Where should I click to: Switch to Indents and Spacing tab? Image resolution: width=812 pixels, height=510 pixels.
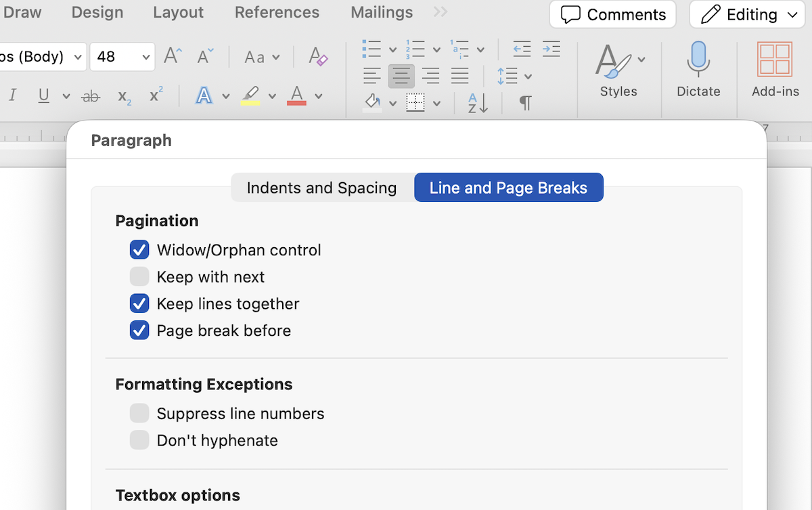[321, 188]
